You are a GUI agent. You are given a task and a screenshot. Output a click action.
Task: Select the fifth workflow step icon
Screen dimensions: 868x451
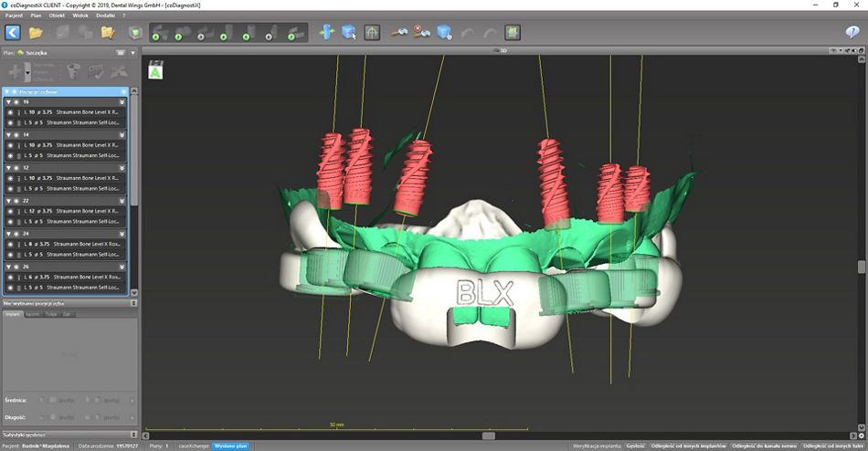[x=249, y=33]
